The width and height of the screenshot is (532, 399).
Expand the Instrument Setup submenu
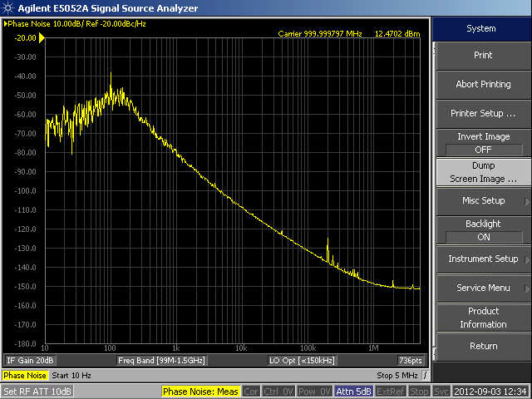pyautogui.click(x=482, y=259)
